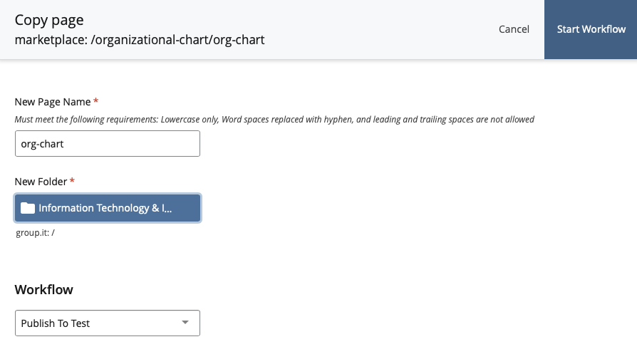Click blank area right of Workflow dropdown
This screenshot has width=637, height=364.
(x=406, y=323)
